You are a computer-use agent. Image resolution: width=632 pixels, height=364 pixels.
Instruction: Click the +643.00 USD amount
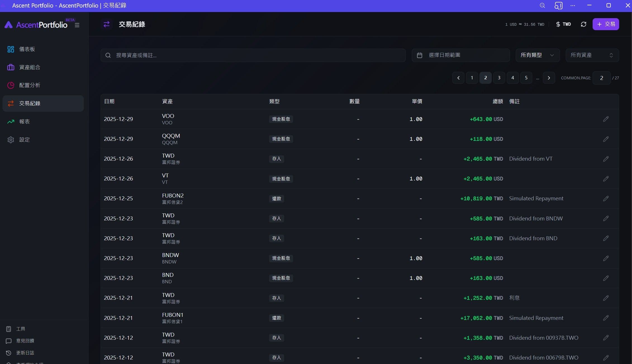click(486, 119)
